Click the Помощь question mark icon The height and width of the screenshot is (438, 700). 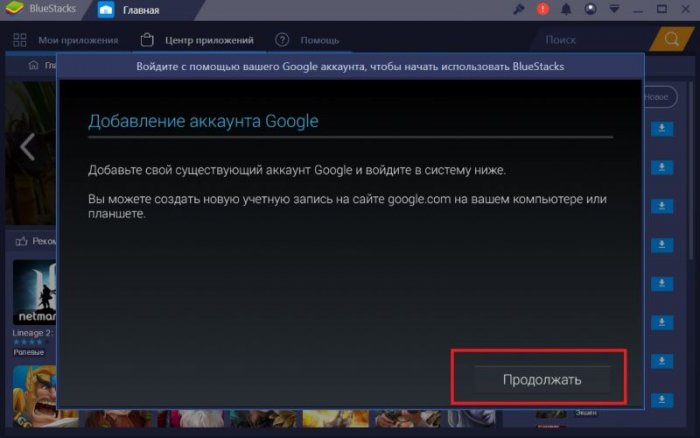point(282,40)
